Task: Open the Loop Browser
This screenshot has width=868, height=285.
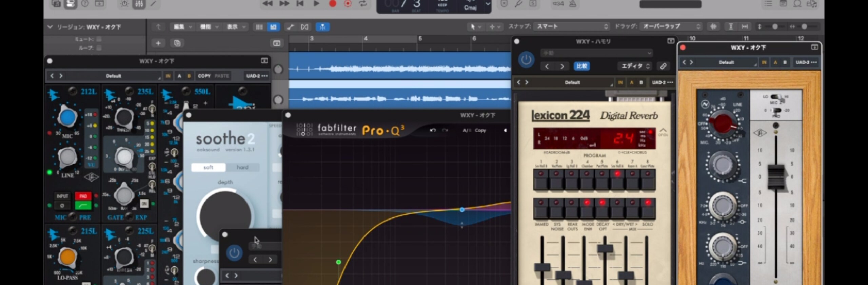Action: [797, 4]
